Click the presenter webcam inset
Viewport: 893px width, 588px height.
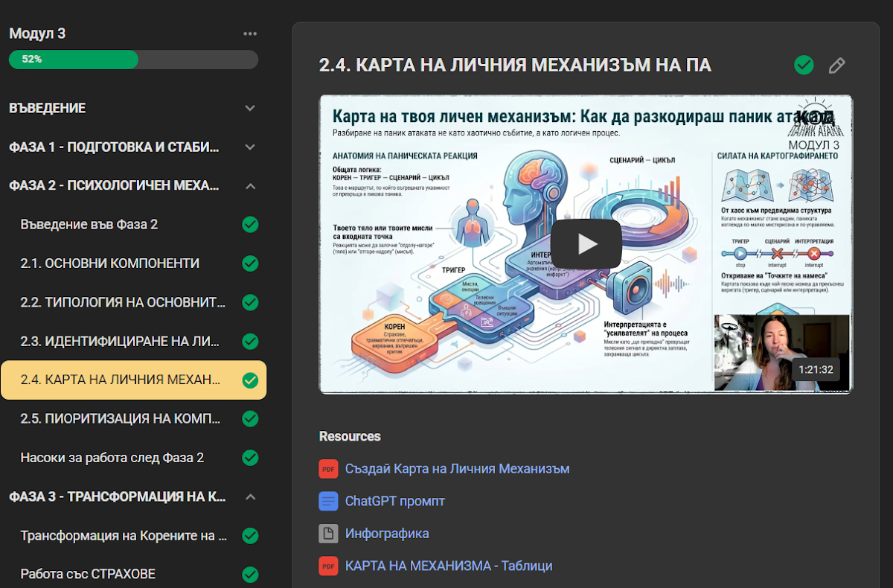(781, 353)
